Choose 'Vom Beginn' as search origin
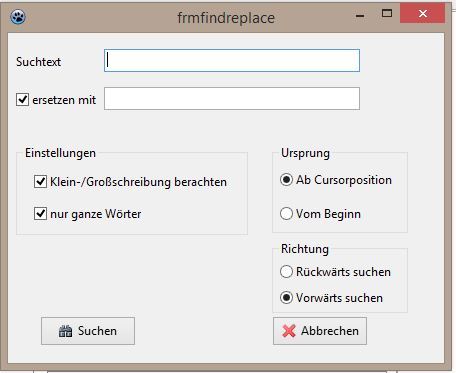 click(x=286, y=213)
